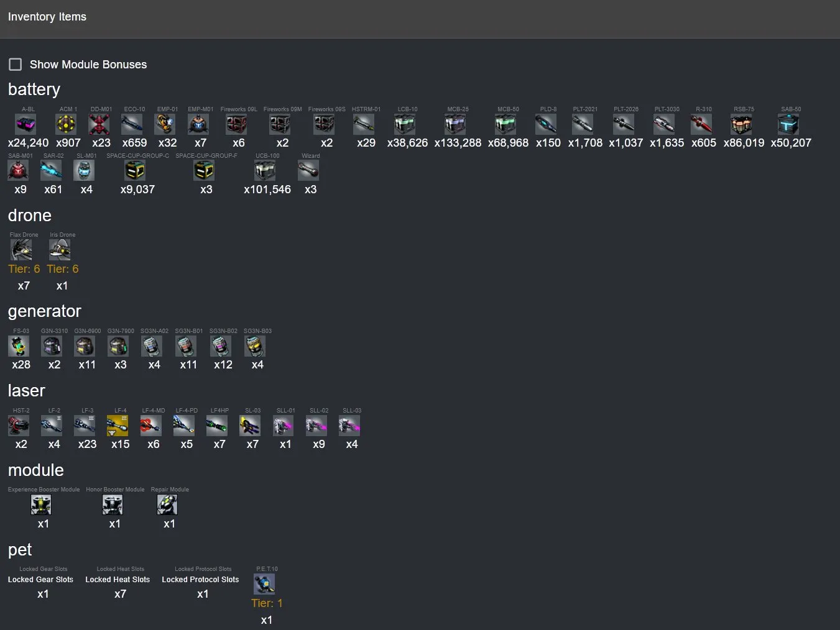Click the MCB-25 ammo crate icon
The width and height of the screenshot is (840, 630).
click(x=456, y=124)
